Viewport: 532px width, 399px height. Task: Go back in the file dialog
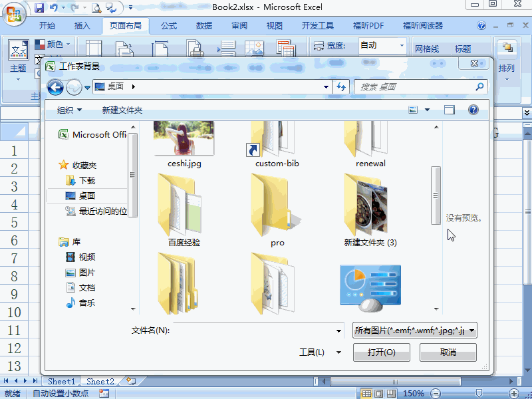[55, 88]
